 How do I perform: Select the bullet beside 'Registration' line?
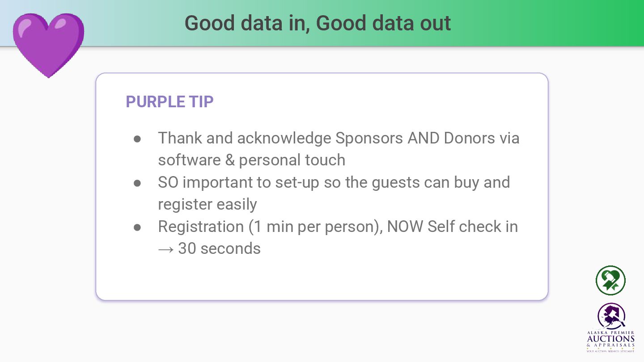point(137,227)
